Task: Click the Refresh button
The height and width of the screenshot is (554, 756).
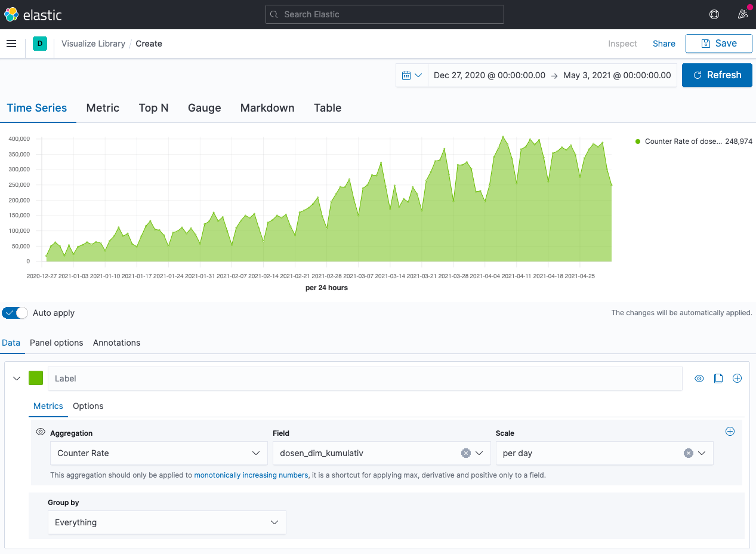Action: 717,75
